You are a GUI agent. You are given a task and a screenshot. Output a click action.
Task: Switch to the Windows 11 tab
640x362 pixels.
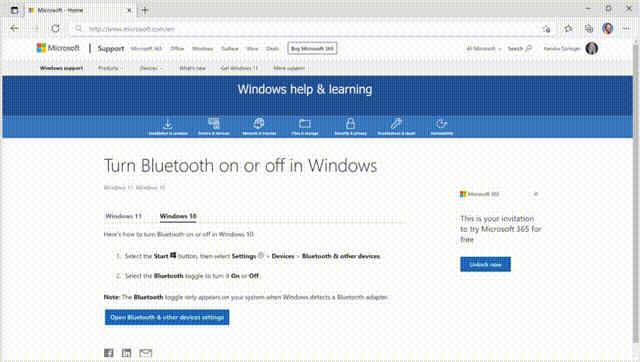click(123, 216)
